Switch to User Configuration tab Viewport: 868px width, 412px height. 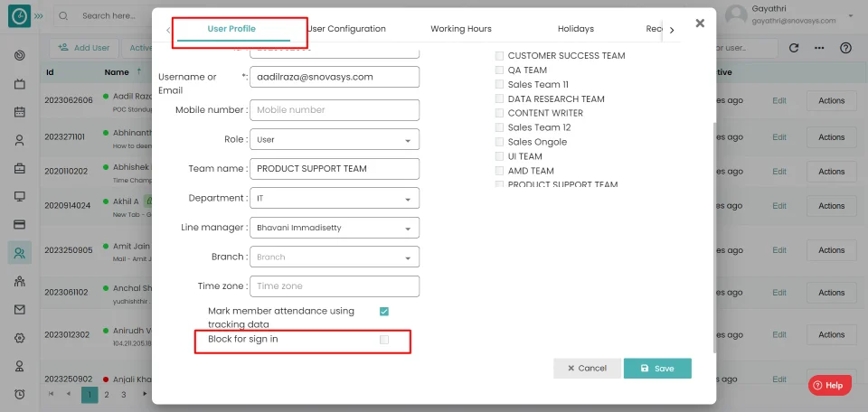(346, 29)
